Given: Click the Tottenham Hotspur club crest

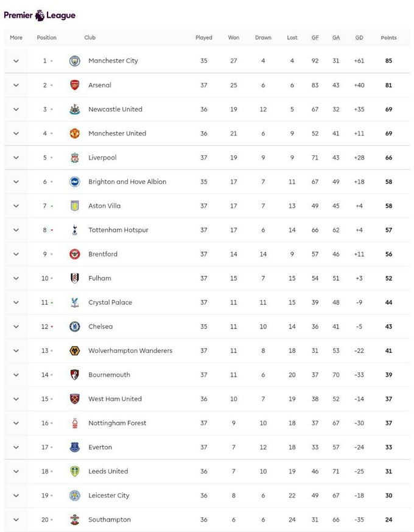Looking at the screenshot, I should (x=74, y=230).
